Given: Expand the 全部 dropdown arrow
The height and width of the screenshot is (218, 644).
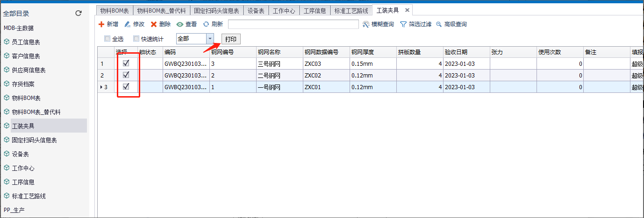Looking at the screenshot, I should [210, 39].
